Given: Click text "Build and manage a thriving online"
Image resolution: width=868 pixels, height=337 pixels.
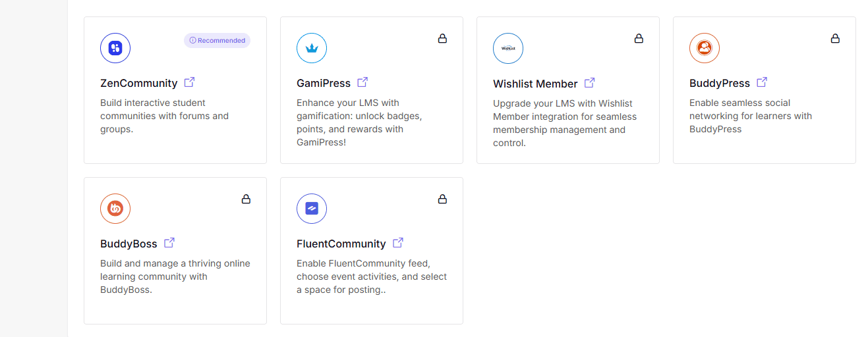Looking at the screenshot, I should pyautogui.click(x=175, y=263).
